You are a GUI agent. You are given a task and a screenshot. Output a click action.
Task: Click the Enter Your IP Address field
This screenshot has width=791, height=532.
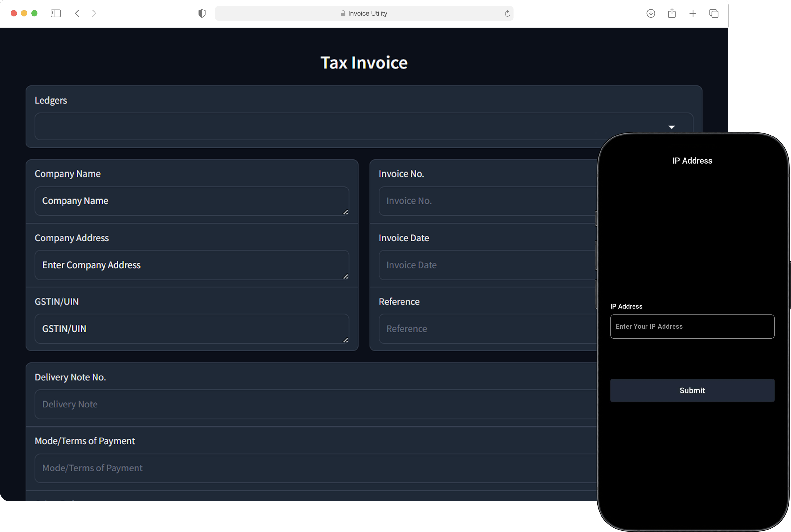[x=692, y=326]
